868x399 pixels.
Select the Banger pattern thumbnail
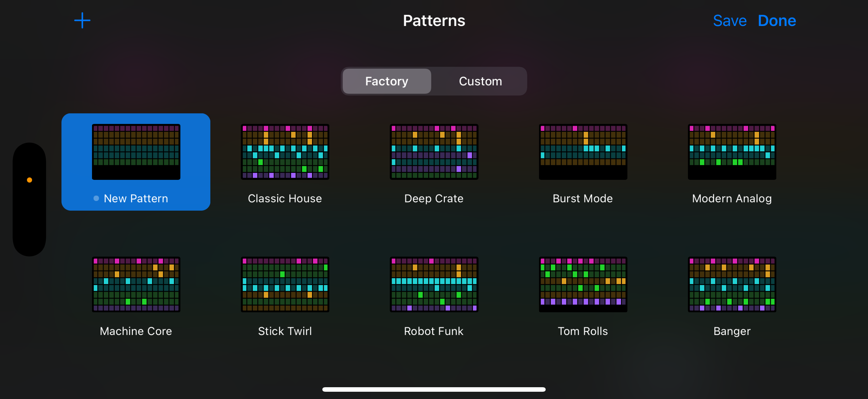(732, 284)
